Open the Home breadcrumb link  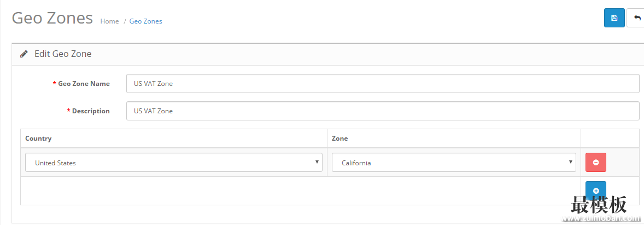pos(110,21)
